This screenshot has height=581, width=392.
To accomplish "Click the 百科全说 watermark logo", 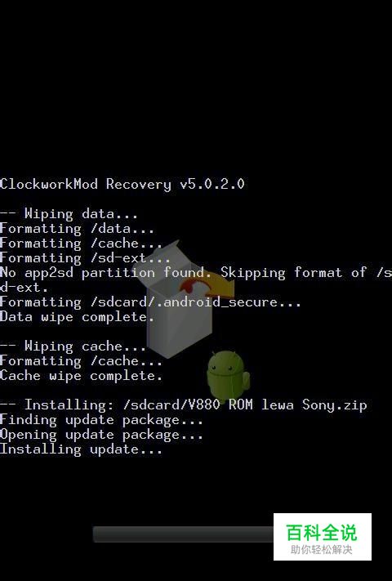I will point(321,533).
